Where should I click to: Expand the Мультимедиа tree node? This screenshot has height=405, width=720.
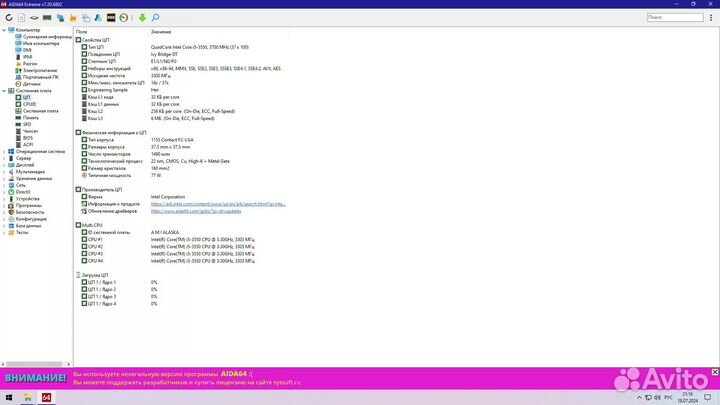(4, 172)
